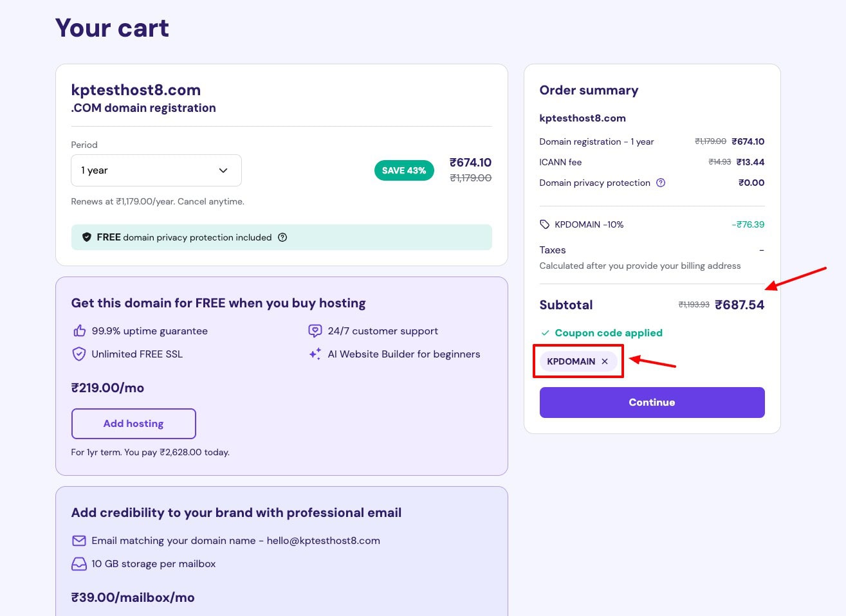Click the dropdown chevron next to 1 year
Image resolution: width=846 pixels, height=616 pixels.
pyautogui.click(x=223, y=170)
